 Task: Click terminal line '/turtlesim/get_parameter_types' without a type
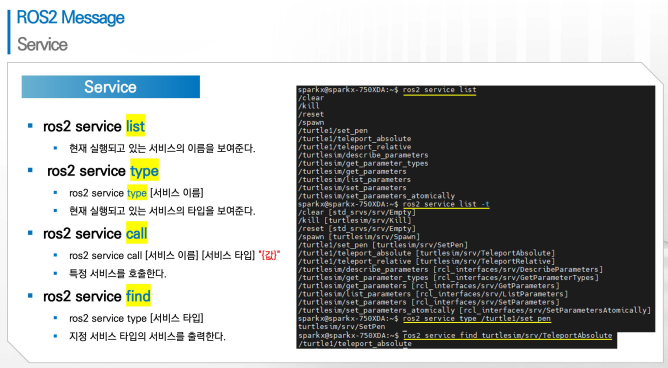363,163
